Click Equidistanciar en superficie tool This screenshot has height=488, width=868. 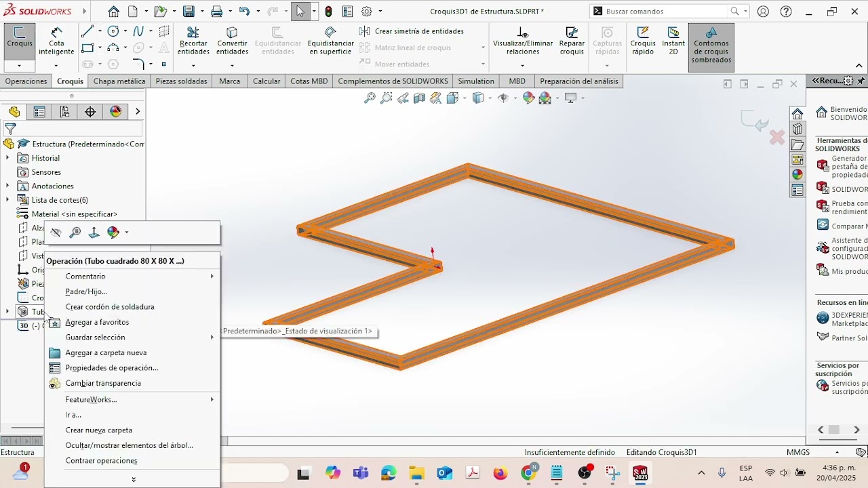(x=330, y=41)
